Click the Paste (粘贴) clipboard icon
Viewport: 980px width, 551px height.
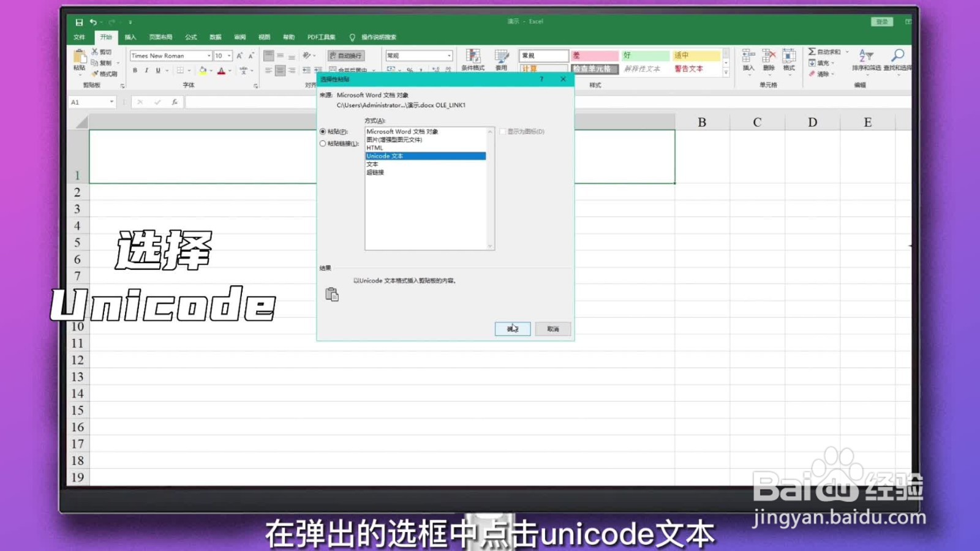point(79,56)
